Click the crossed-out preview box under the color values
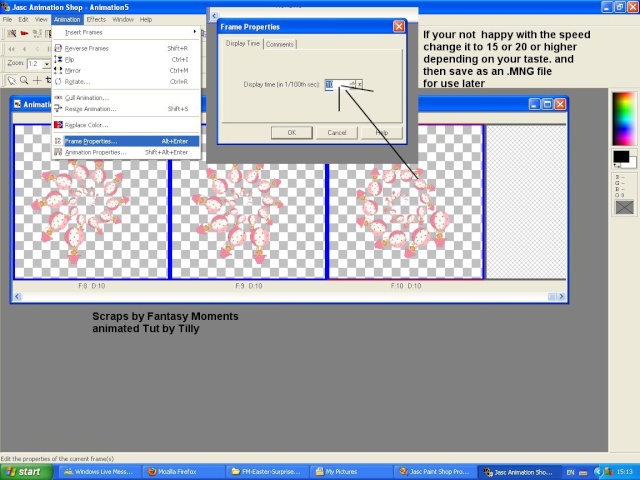The height and width of the screenshot is (480, 640). [624, 207]
